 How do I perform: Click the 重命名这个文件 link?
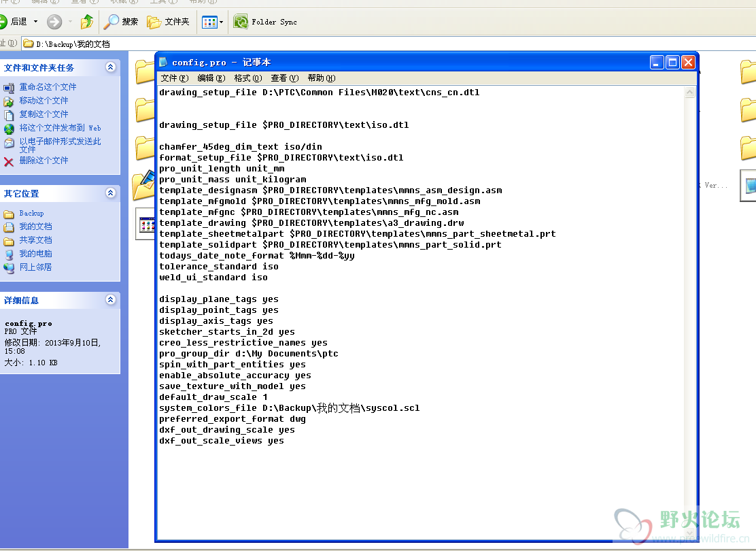coord(48,87)
